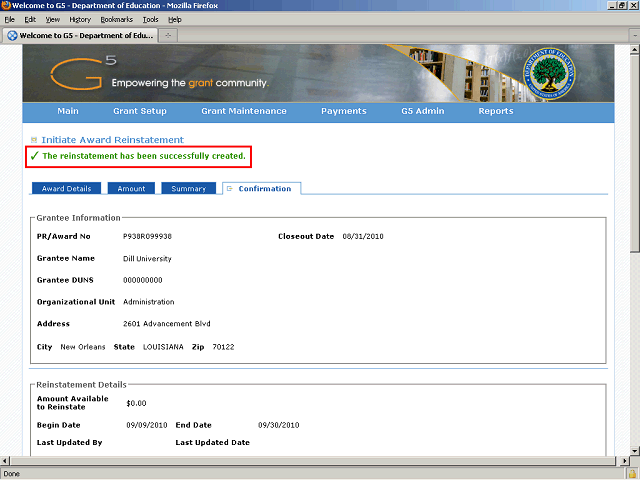This screenshot has height=480, width=640.
Task: Switch to the Award Details tab
Action: point(66,189)
